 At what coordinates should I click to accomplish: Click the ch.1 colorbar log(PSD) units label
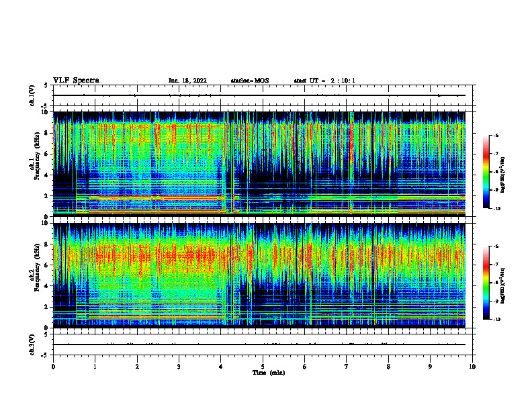pos(503,175)
